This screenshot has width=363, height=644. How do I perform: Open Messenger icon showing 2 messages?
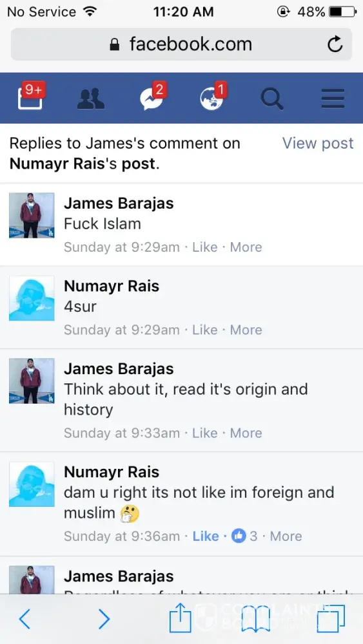pos(152,97)
